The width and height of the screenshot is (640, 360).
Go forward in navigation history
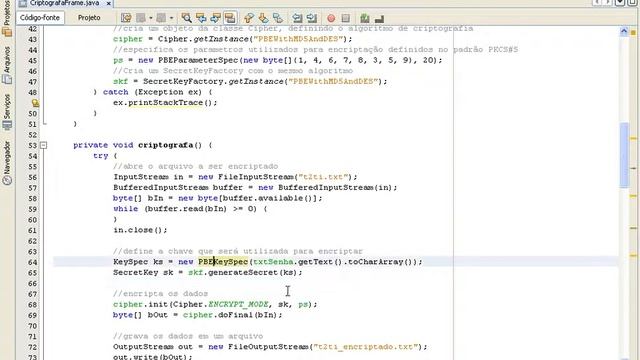coord(161,18)
